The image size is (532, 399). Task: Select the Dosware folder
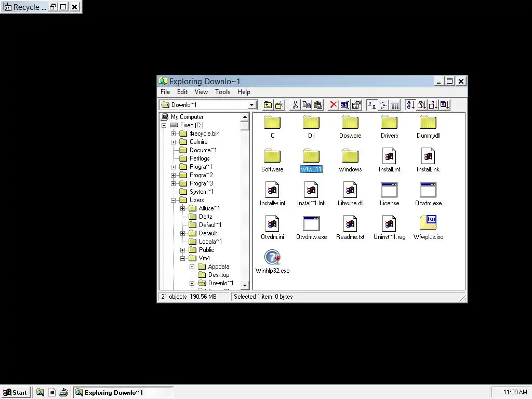[x=350, y=127]
